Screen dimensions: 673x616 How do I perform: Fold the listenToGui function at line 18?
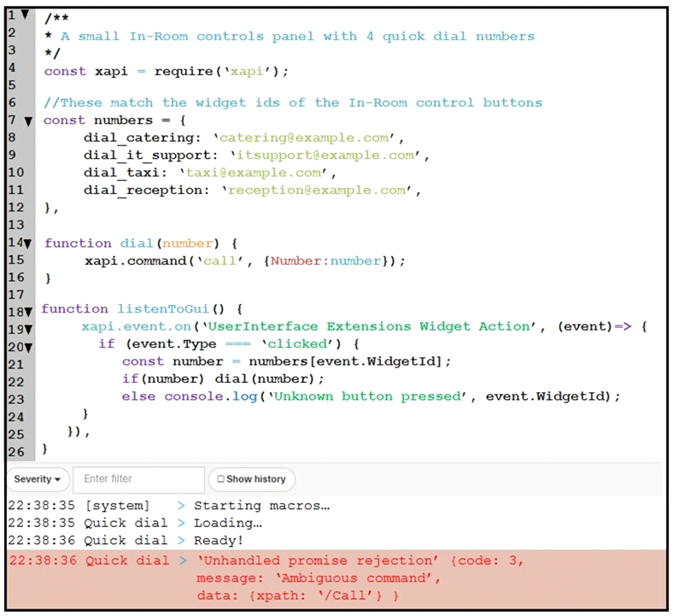click(27, 313)
